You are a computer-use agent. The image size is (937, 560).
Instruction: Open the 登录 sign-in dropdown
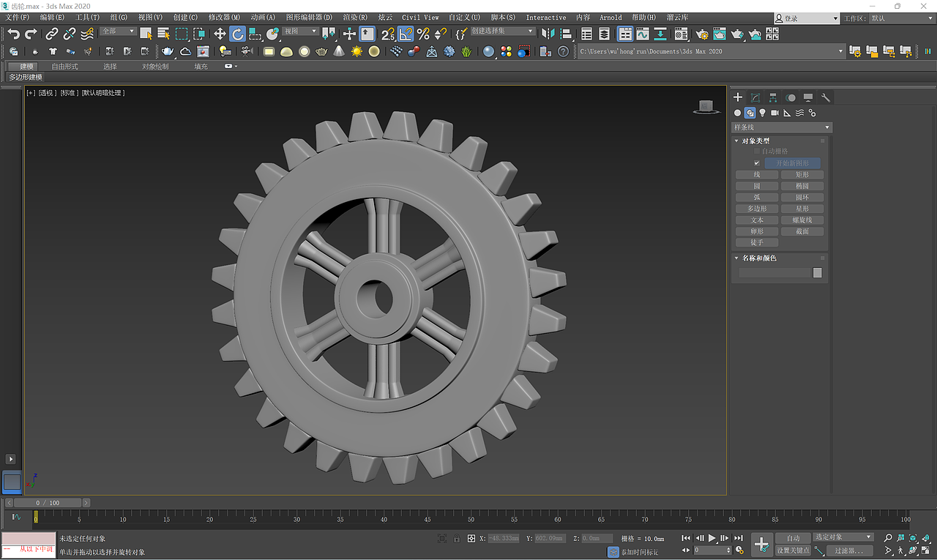pyautogui.click(x=806, y=18)
